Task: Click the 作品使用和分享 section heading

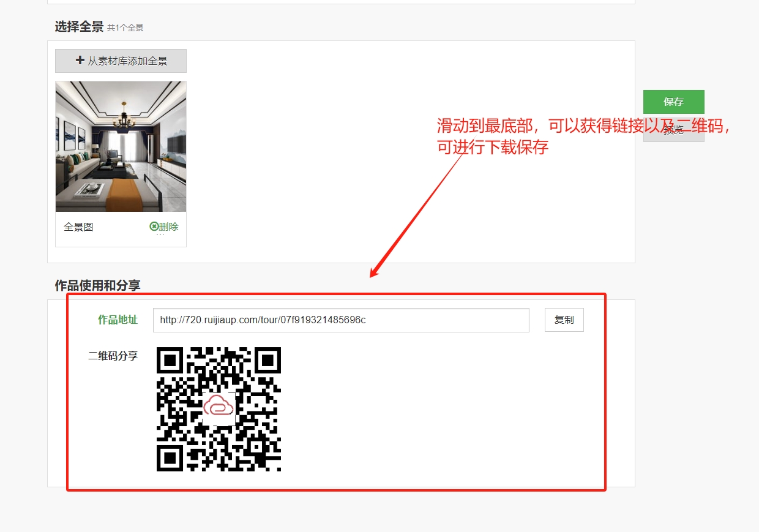Action: (97, 285)
